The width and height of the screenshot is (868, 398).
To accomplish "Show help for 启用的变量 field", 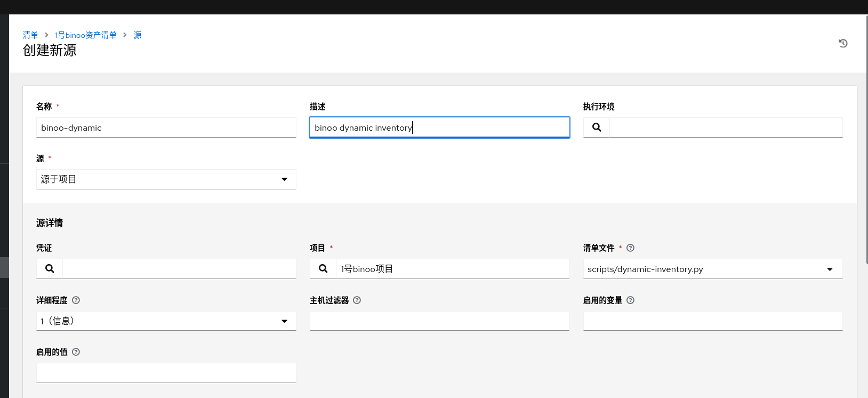I will tap(630, 300).
